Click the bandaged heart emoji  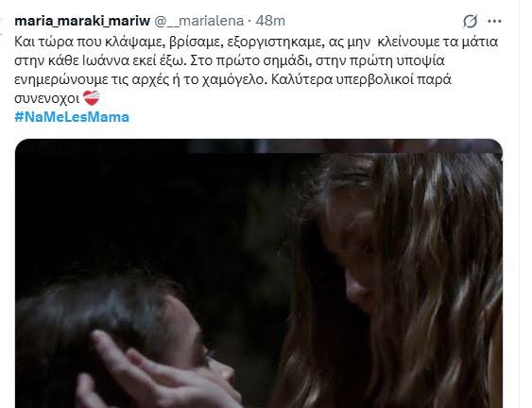[92, 97]
